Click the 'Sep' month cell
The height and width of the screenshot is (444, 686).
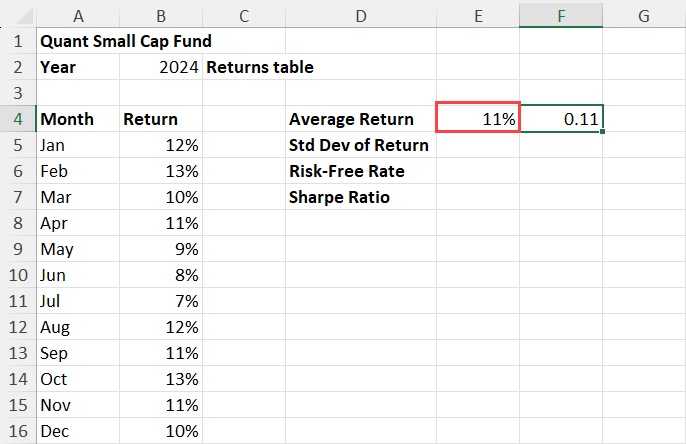click(x=78, y=353)
